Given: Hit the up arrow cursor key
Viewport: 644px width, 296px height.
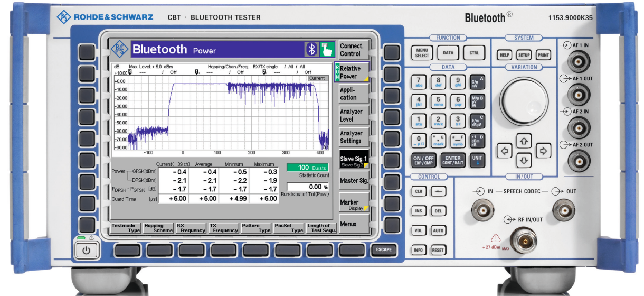Looking at the screenshot, I should point(523,141).
